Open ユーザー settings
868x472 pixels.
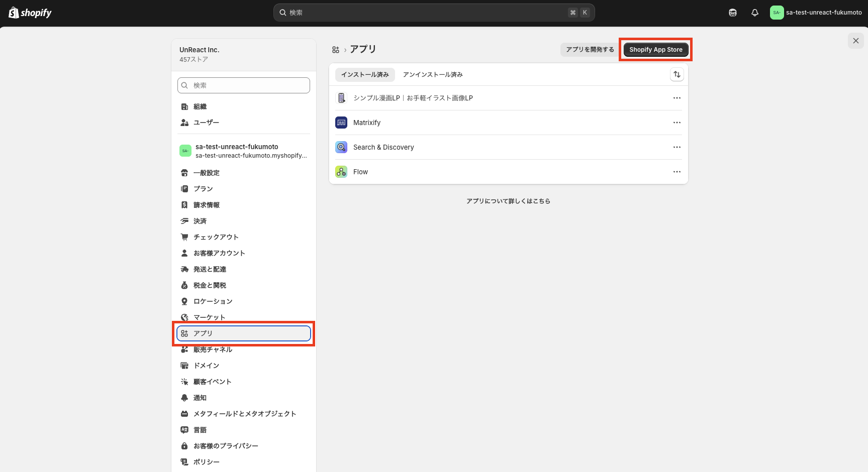(244, 123)
